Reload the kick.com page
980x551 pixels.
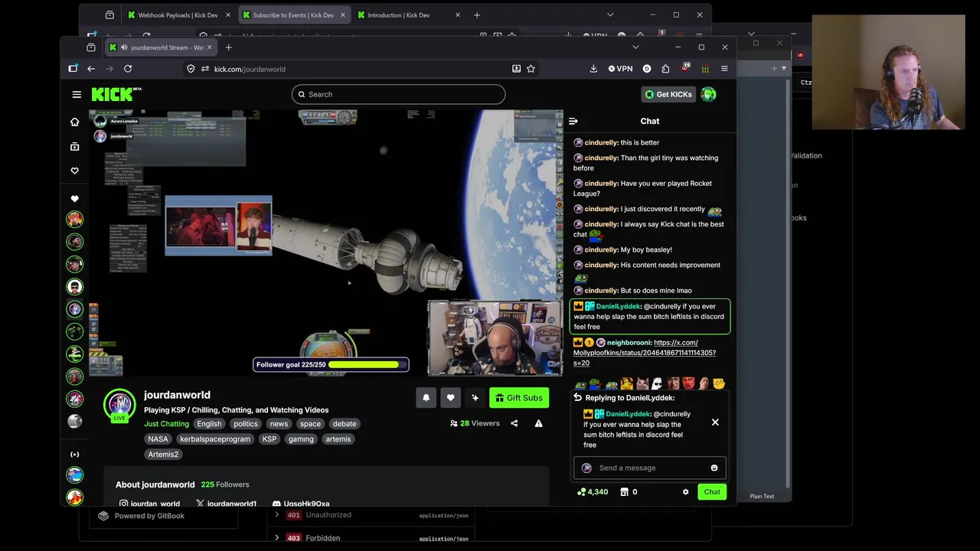[x=128, y=69]
